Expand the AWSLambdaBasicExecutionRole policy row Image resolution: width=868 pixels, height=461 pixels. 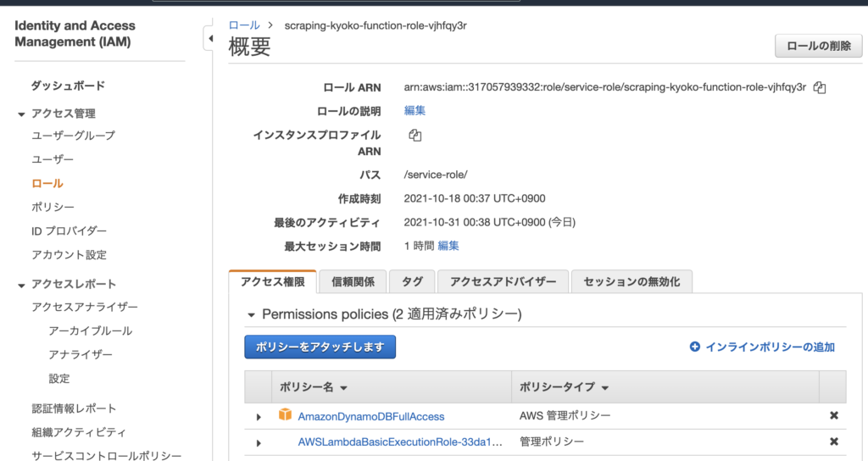click(x=259, y=442)
